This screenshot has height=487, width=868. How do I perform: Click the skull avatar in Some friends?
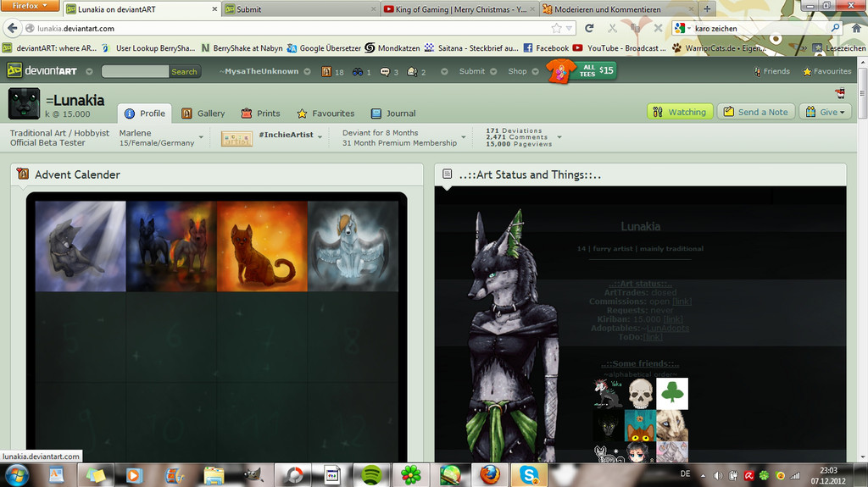pos(641,394)
